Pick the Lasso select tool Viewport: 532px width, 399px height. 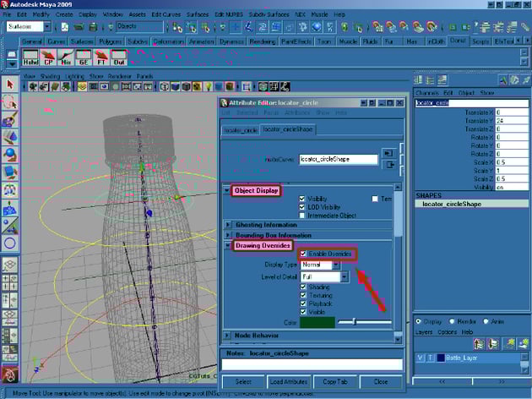click(10, 102)
